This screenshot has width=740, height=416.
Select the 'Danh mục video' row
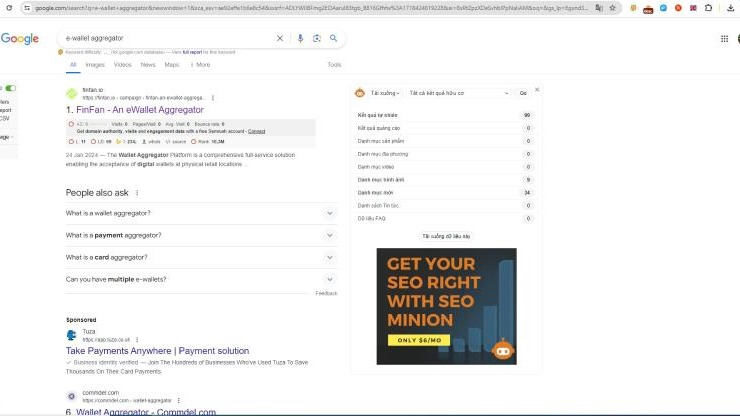click(x=445, y=167)
